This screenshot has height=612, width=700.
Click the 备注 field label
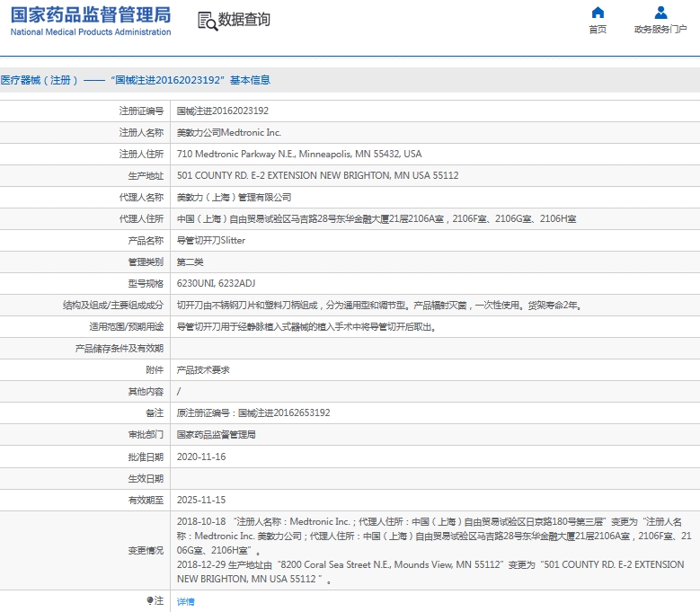(155, 412)
